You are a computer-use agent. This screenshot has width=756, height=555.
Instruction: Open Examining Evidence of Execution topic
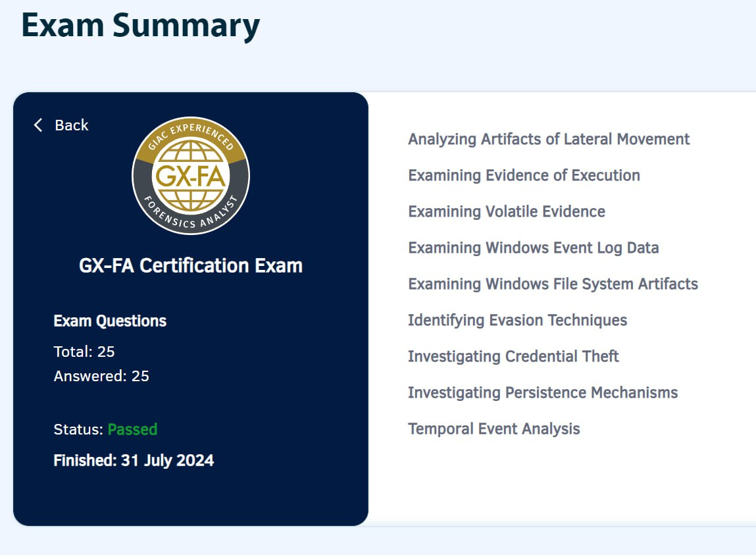click(x=524, y=175)
